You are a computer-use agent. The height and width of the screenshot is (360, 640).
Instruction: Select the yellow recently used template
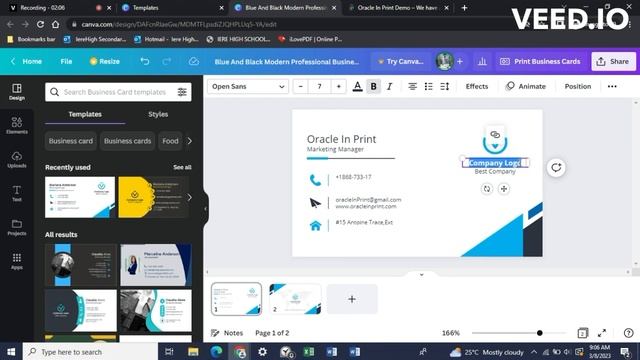(x=154, y=197)
